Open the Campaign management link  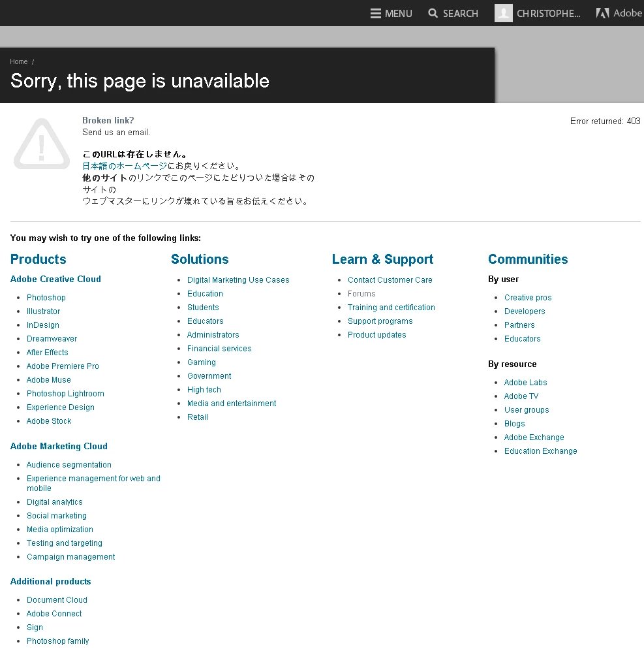(x=70, y=557)
